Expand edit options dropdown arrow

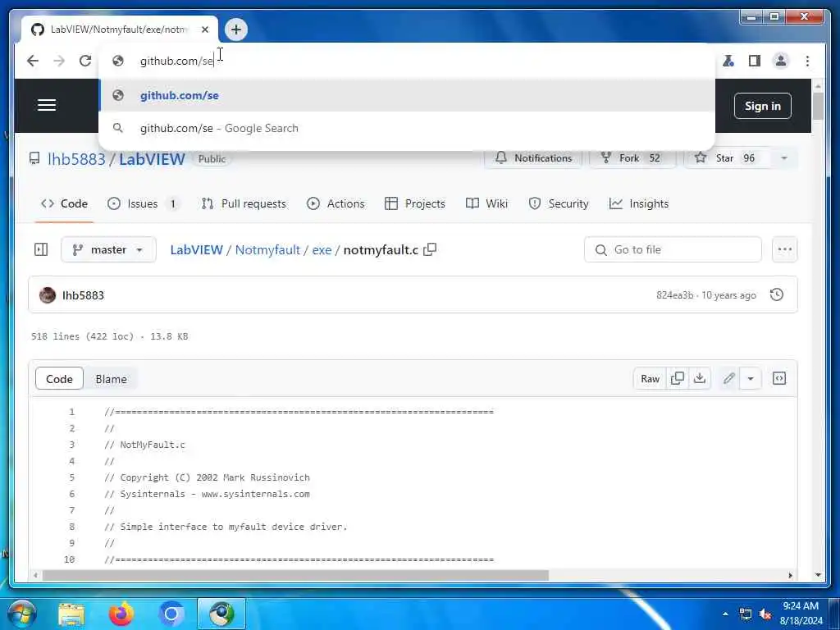(751, 379)
